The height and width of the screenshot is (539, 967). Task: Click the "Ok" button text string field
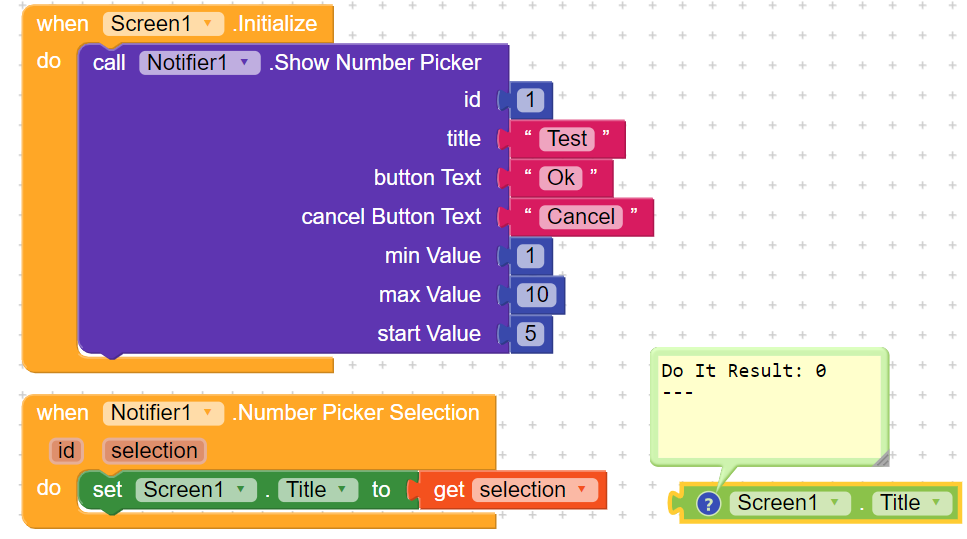pyautogui.click(x=561, y=178)
